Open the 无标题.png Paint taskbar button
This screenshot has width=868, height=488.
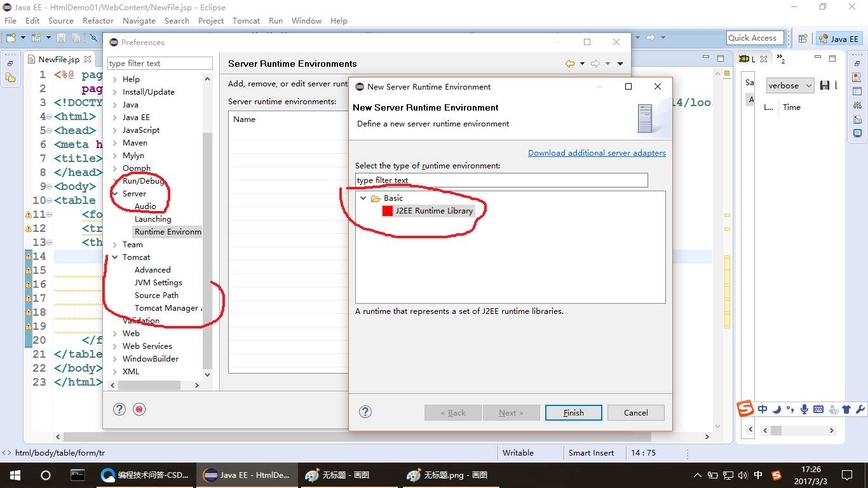451,475
